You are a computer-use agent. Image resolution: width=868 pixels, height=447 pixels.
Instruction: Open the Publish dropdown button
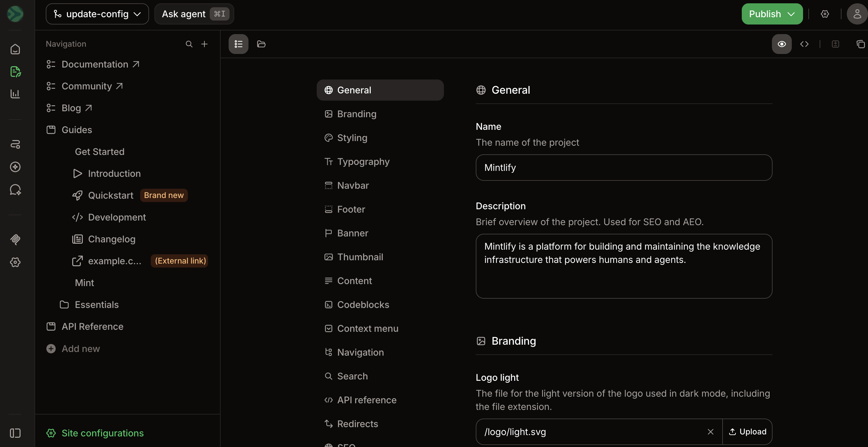(x=772, y=14)
